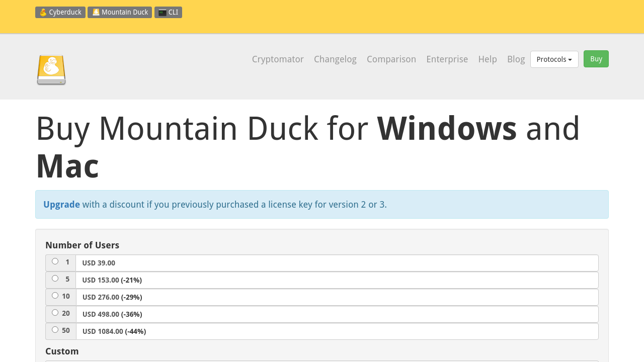Follow the Upgrade discount link
This screenshot has width=644, height=362.
[x=61, y=205]
